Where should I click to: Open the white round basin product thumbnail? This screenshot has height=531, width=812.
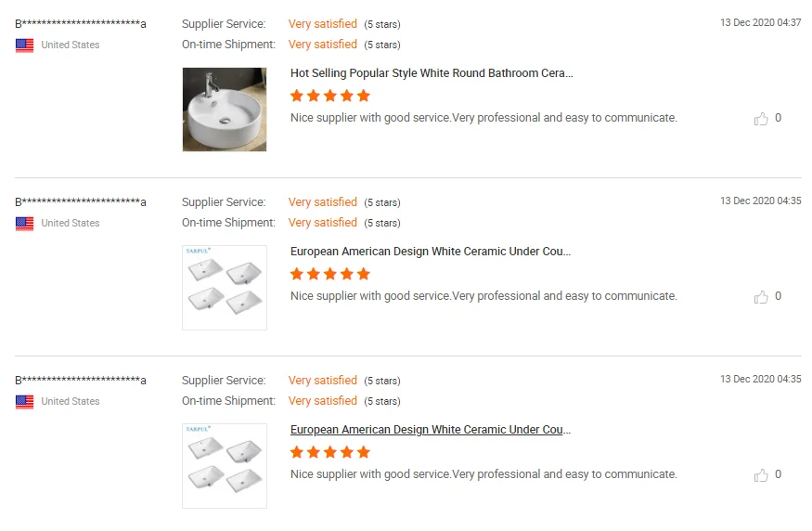[x=225, y=110]
